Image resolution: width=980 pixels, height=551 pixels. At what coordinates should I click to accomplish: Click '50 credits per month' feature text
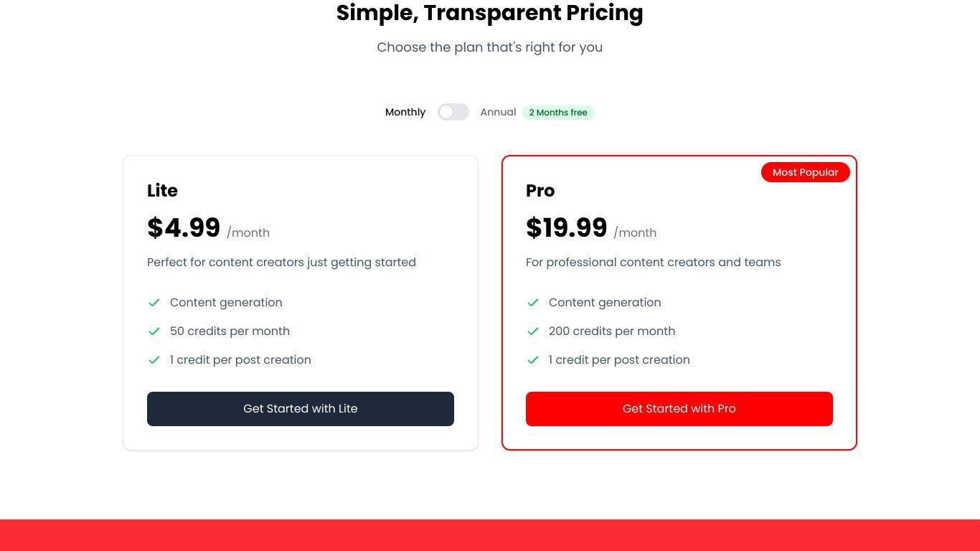(230, 331)
